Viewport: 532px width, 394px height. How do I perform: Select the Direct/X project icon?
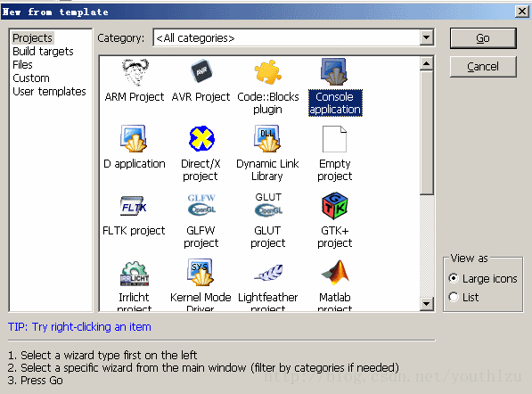click(x=201, y=138)
